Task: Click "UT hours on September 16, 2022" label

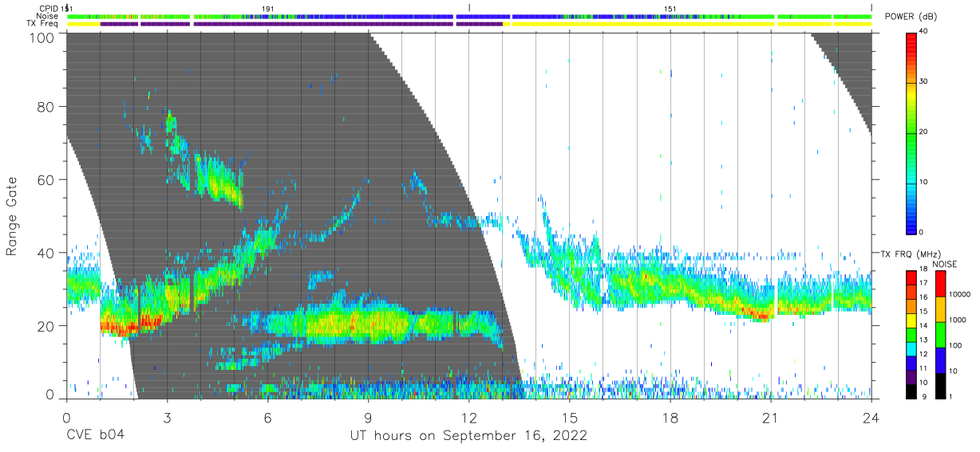Action: pos(468,436)
